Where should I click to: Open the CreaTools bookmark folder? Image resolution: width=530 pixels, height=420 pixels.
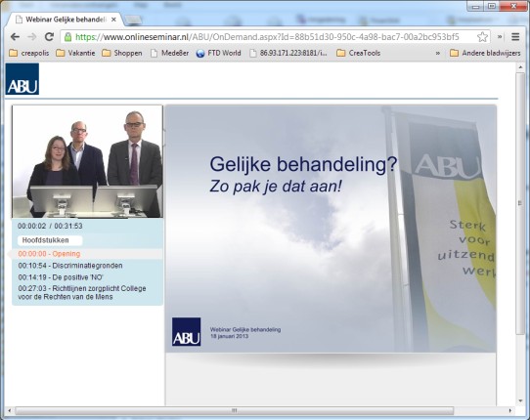(359, 53)
